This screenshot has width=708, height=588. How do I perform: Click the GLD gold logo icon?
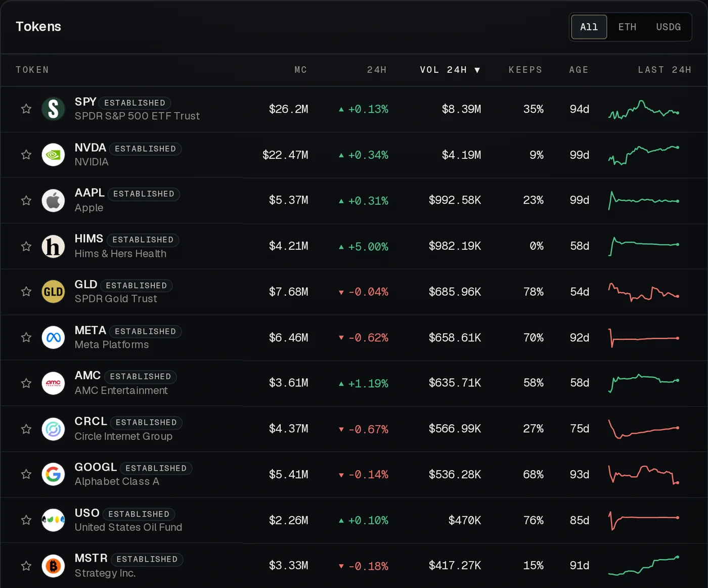point(53,292)
